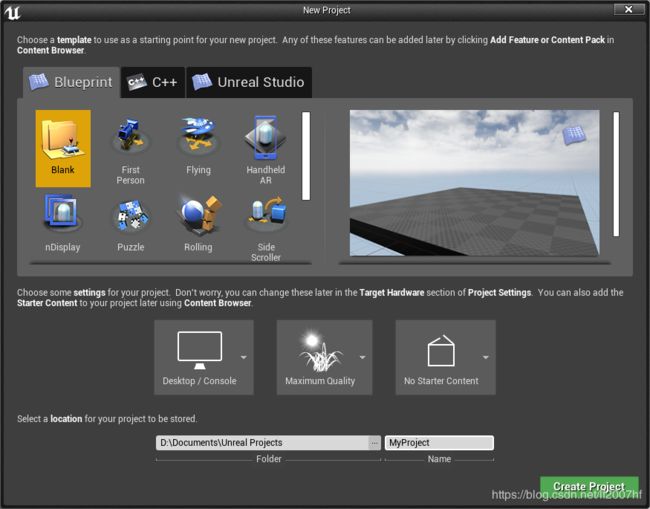This screenshot has height=509, width=650.
Task: Click the Create Project button
Action: pyautogui.click(x=589, y=486)
